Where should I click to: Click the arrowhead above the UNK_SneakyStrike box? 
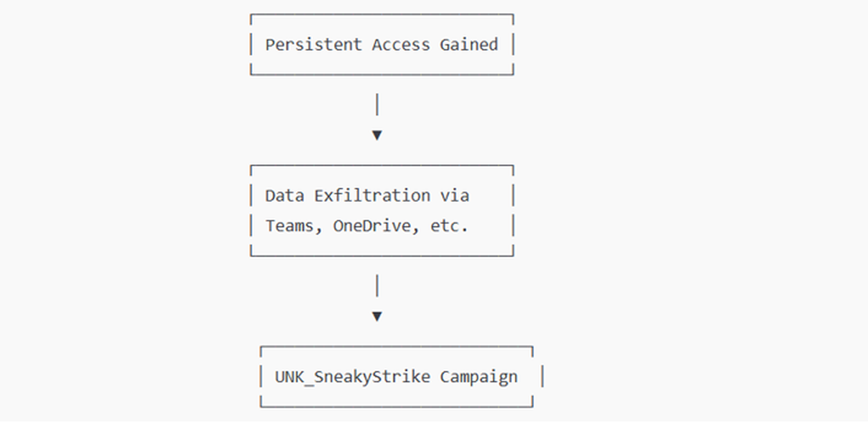[x=377, y=317]
